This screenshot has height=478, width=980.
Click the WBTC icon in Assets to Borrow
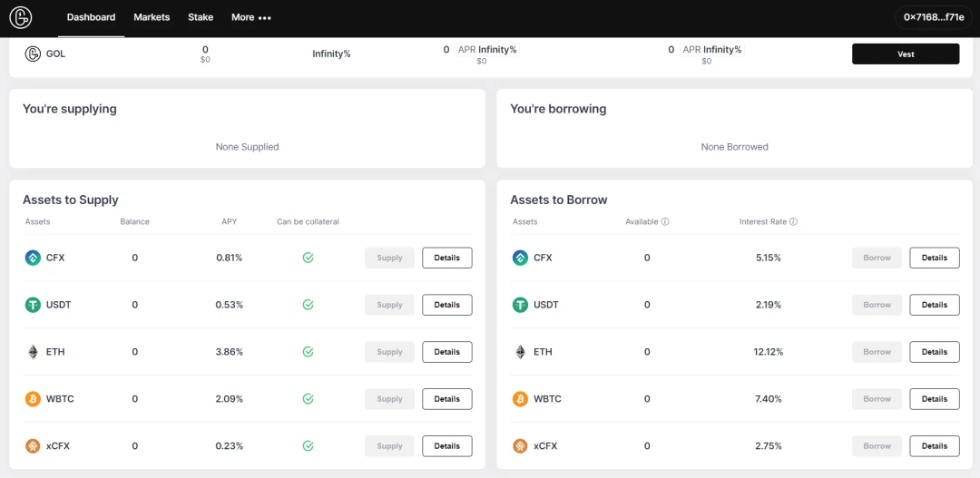pyautogui.click(x=520, y=399)
